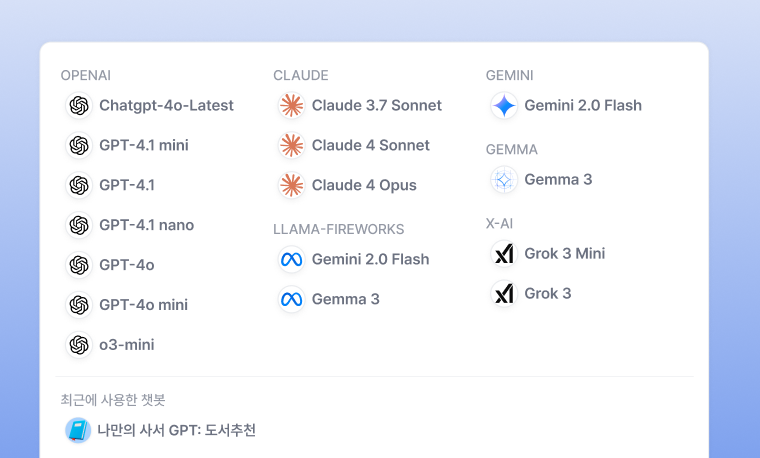Click the Meta icon beside Gemma 3
Screen dimensions: 760x458
coord(291,300)
